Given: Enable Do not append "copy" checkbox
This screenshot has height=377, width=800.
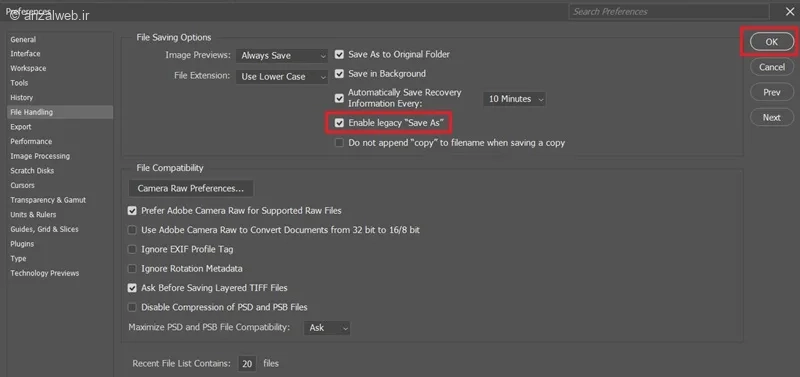Looking at the screenshot, I should click(339, 143).
